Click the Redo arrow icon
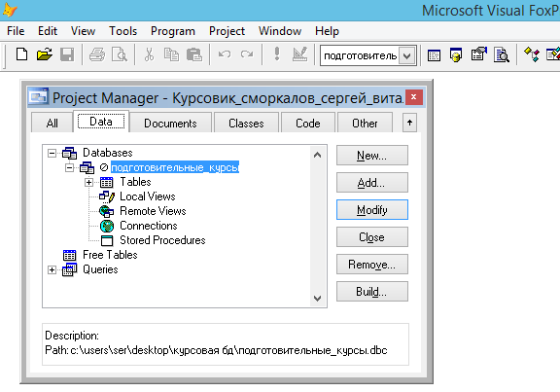560x392 pixels. pyautogui.click(x=247, y=54)
